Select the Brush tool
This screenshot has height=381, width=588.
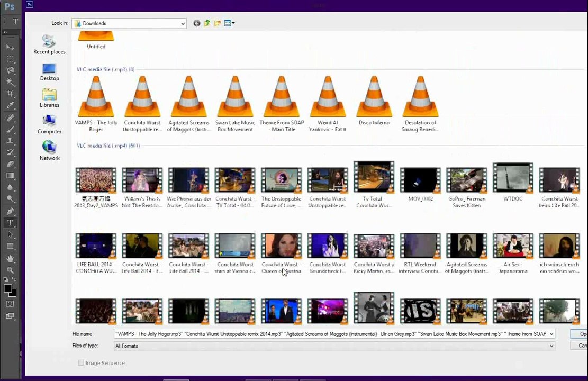tap(10, 129)
